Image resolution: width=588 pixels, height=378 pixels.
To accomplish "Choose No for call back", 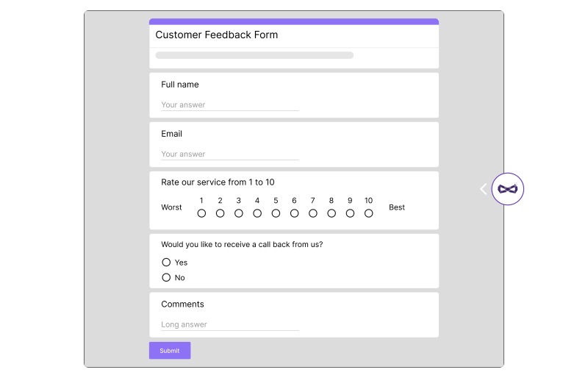I will pos(166,277).
